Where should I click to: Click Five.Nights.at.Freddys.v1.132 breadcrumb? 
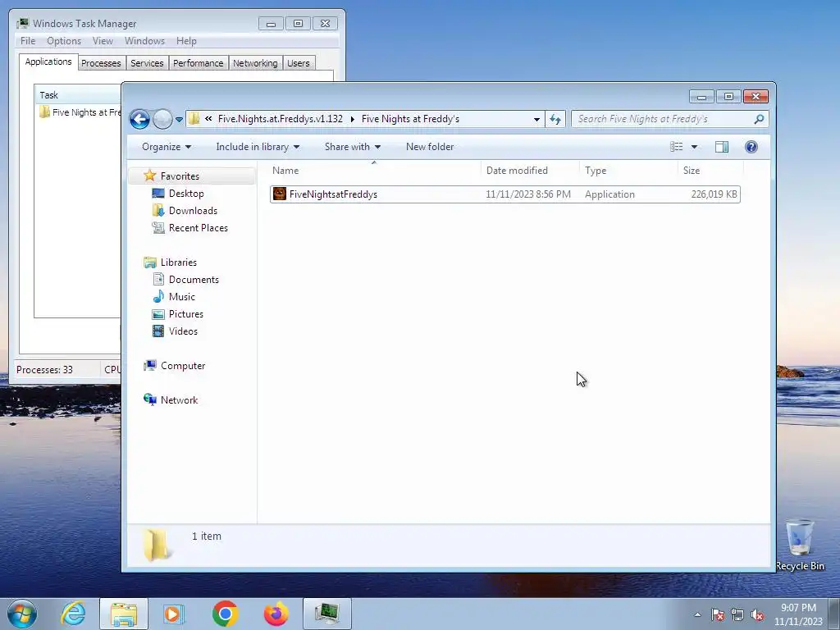(x=281, y=119)
